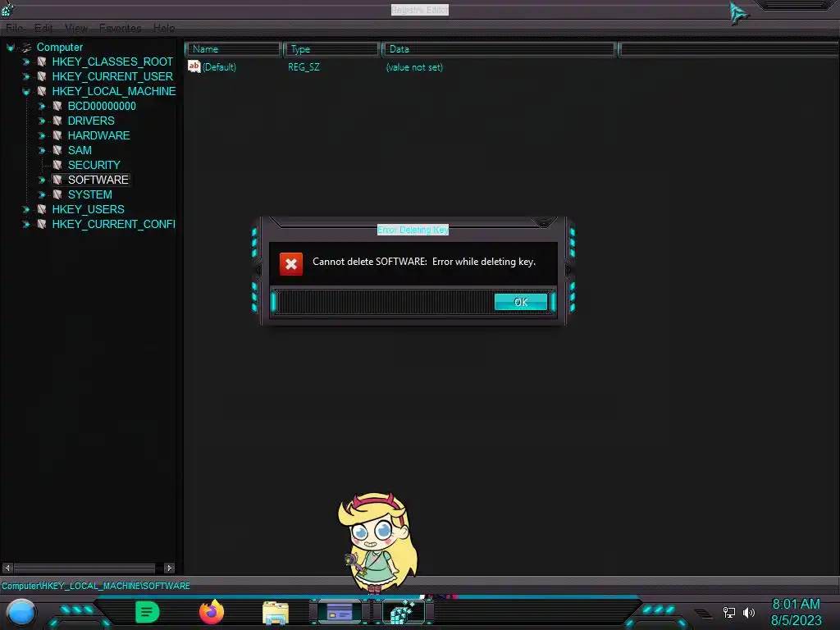Click DRIVERS key icon
Screen dimensions: 840x630
click(57, 121)
